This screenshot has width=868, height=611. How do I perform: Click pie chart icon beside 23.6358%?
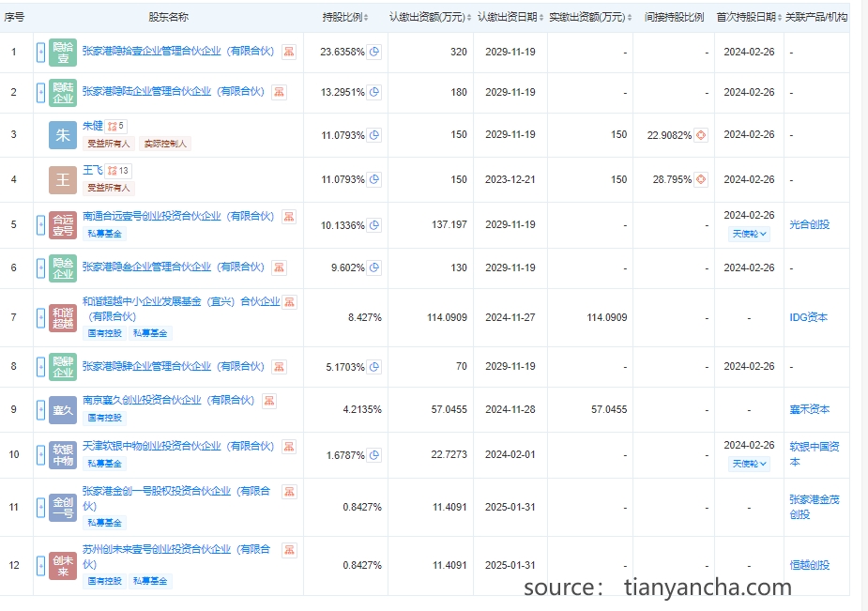374,52
